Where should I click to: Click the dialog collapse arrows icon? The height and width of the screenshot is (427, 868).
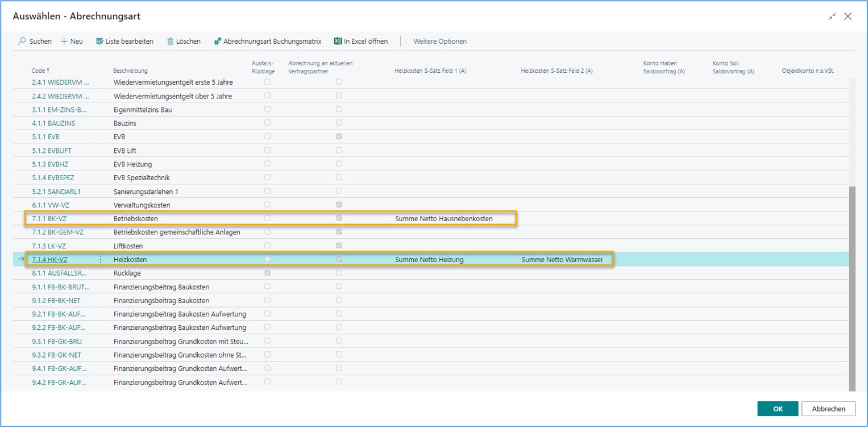(832, 16)
